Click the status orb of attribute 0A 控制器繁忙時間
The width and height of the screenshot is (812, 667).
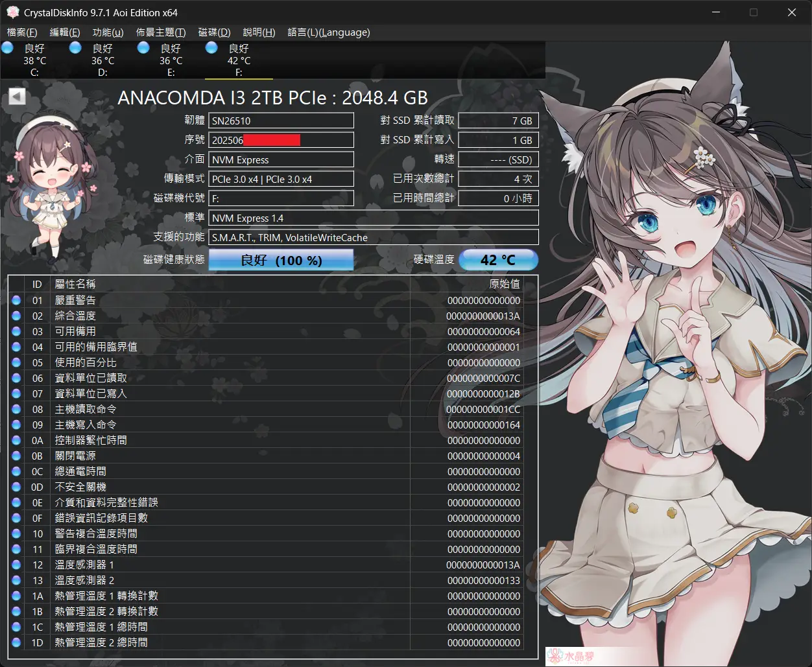(16, 440)
